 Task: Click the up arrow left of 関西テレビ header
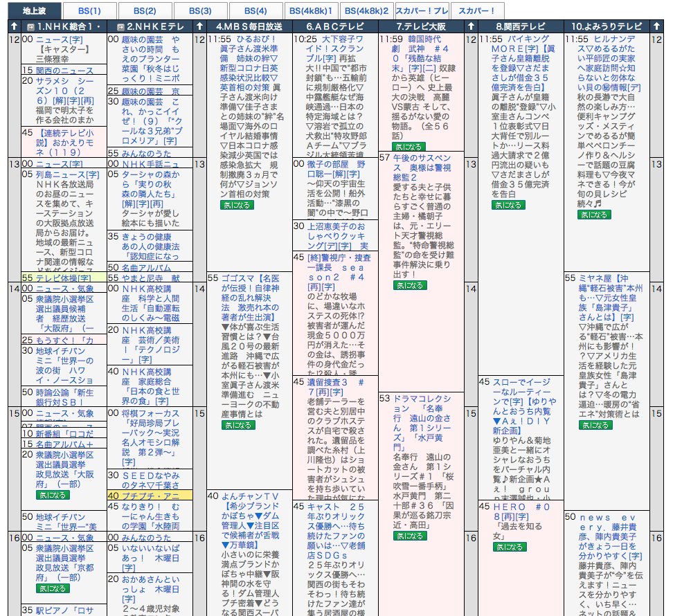point(471,26)
